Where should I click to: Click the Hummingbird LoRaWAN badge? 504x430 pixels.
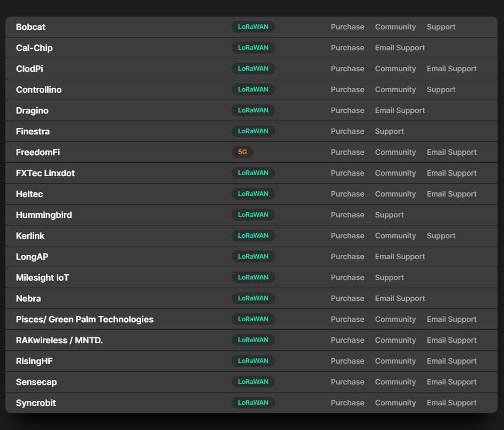click(253, 215)
